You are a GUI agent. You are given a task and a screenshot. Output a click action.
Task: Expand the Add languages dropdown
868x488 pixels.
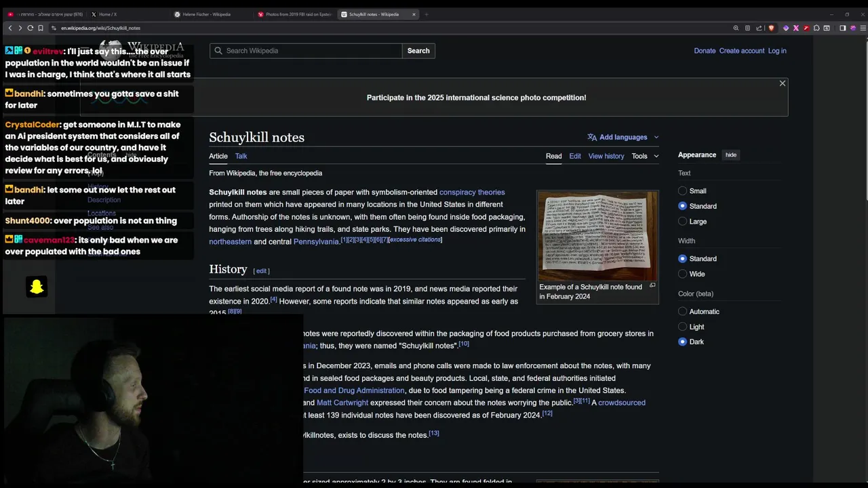point(656,137)
